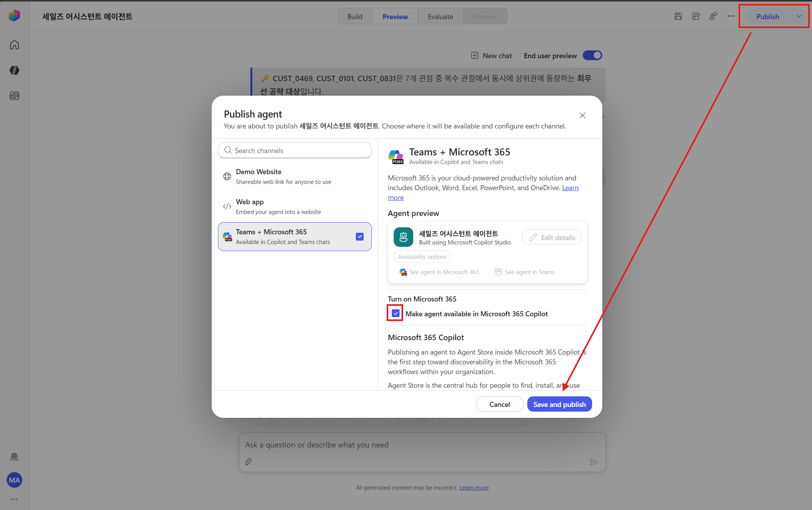The height and width of the screenshot is (510, 812).
Task: Switch to the Monitor tab
Action: [x=485, y=16]
